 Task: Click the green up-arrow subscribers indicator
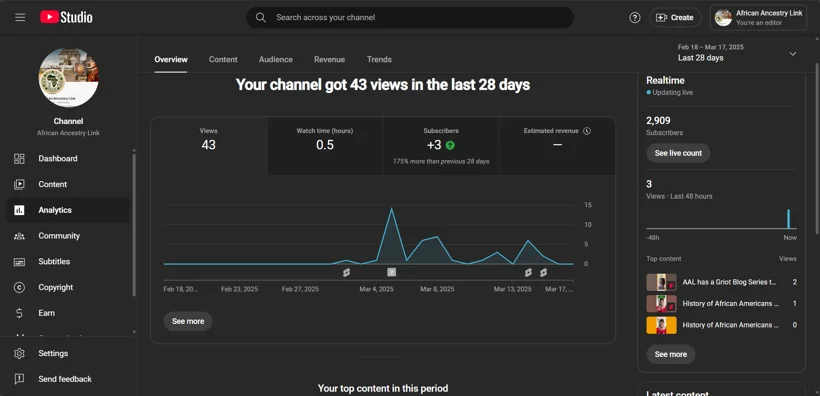click(x=450, y=145)
